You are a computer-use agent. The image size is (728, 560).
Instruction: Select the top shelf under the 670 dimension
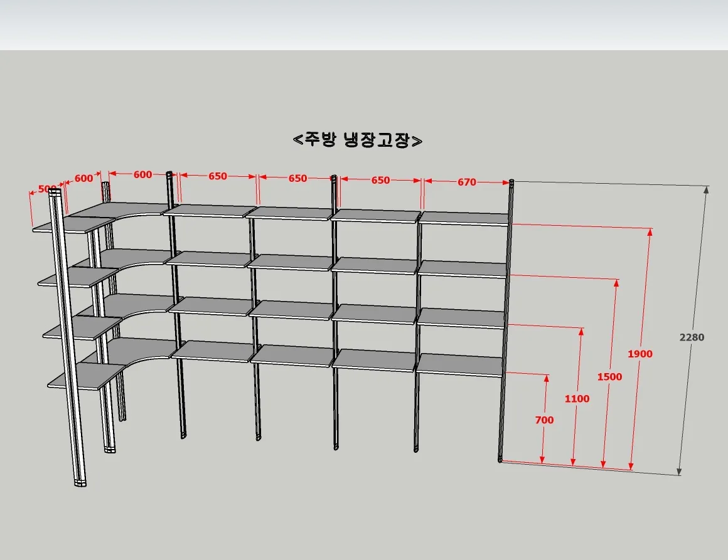click(464, 218)
